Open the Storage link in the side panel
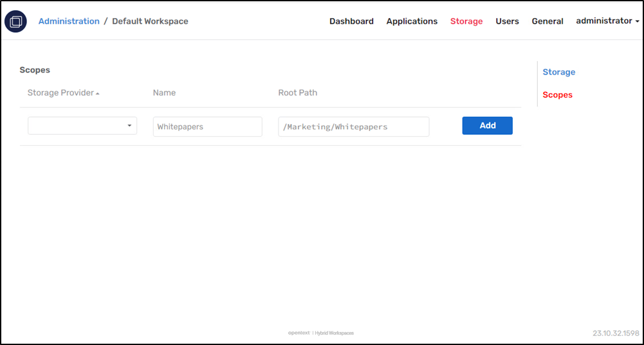Screen dimensions: 644x345 (x=558, y=72)
